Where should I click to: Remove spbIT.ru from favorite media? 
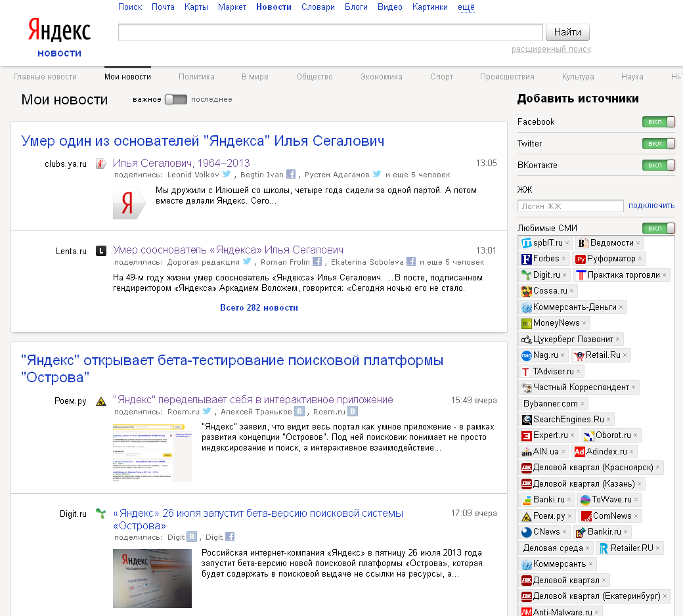[567, 243]
